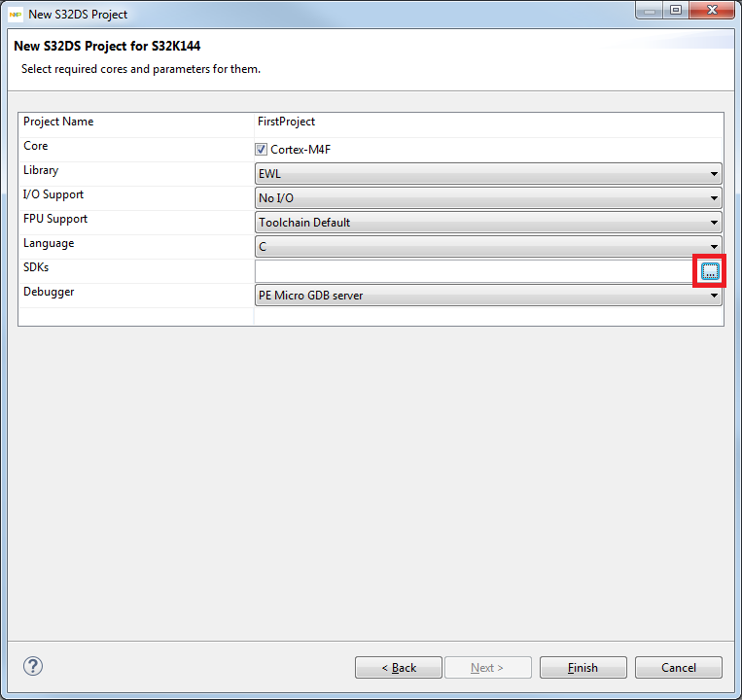
Task: Toggle the Cortex-M4F core checkbox
Action: pos(261,150)
